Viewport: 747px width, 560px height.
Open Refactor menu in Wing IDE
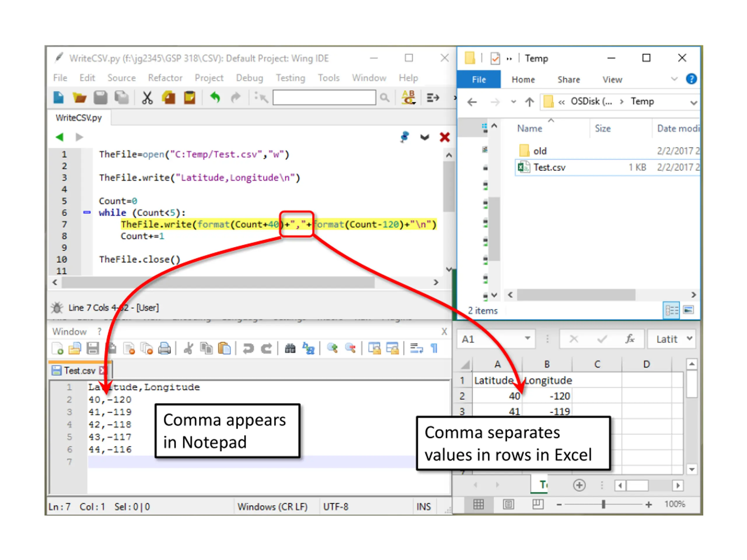pos(165,78)
